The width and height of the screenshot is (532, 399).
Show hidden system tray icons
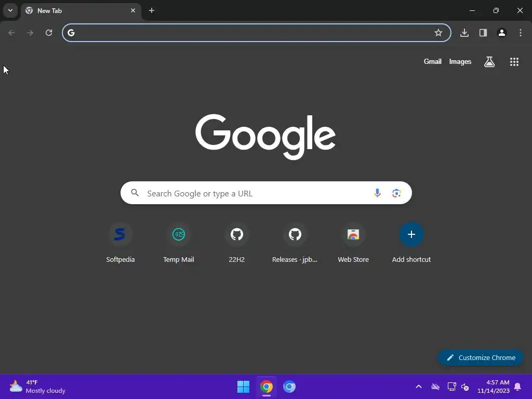tap(419, 387)
